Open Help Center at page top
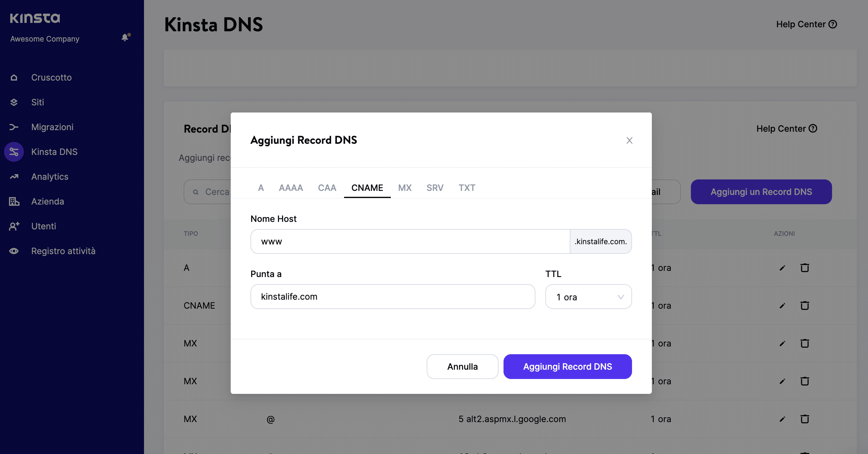The width and height of the screenshot is (868, 454). coord(806,24)
